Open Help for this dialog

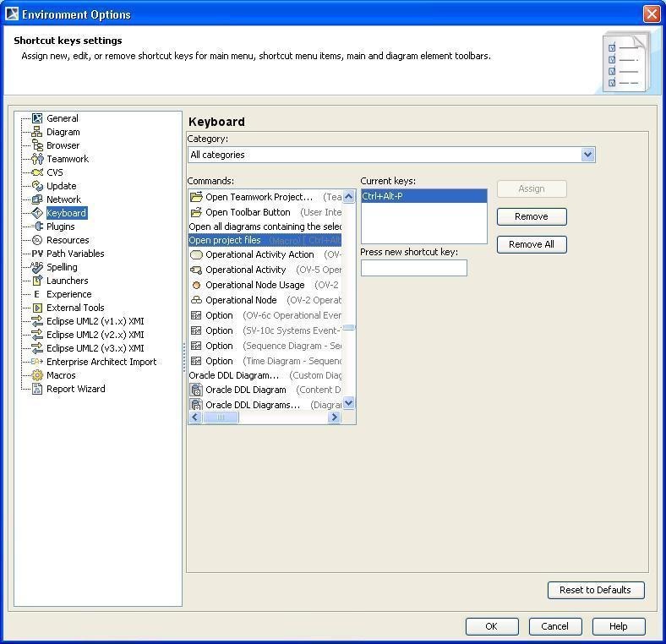619,626
